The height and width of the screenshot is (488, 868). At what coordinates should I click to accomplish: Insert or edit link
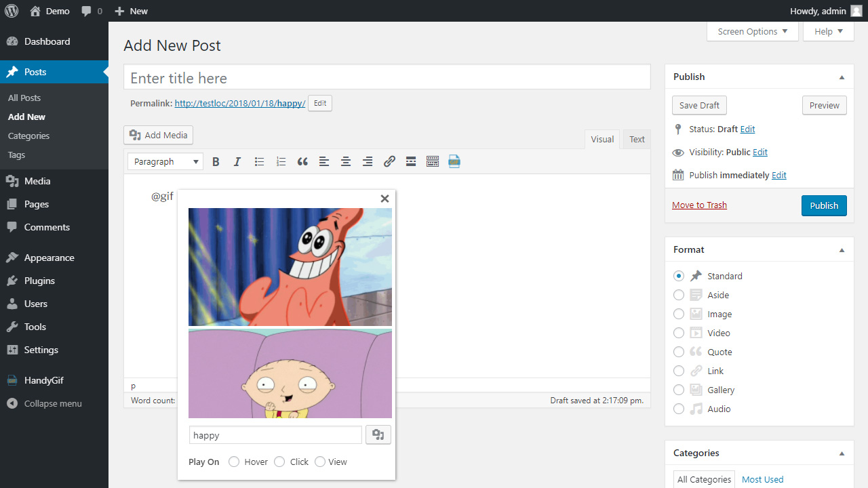click(389, 161)
